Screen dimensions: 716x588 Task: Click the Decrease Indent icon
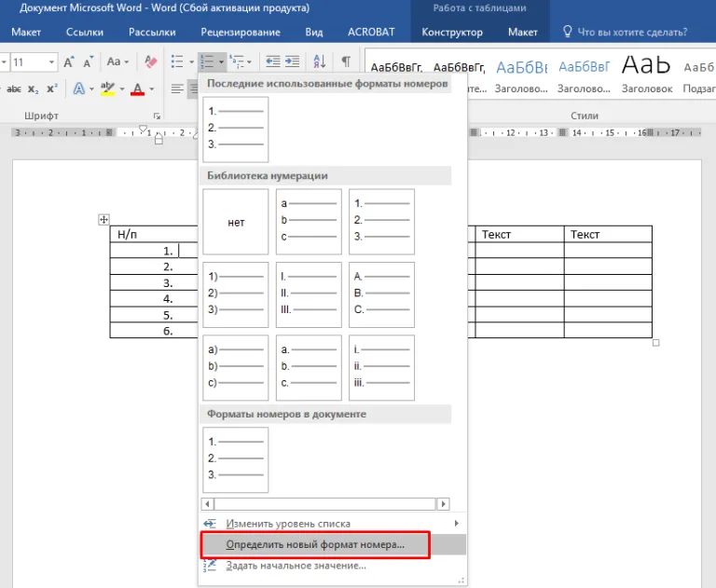click(x=273, y=62)
